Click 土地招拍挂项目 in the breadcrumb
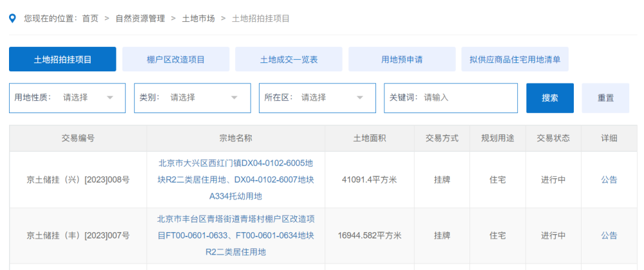This screenshot has height=270, width=644. coord(261,19)
